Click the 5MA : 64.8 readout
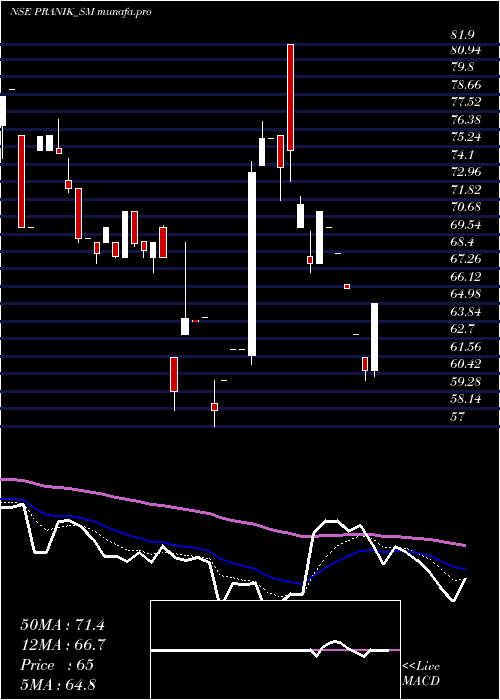This screenshot has height=700, width=500. (58, 684)
